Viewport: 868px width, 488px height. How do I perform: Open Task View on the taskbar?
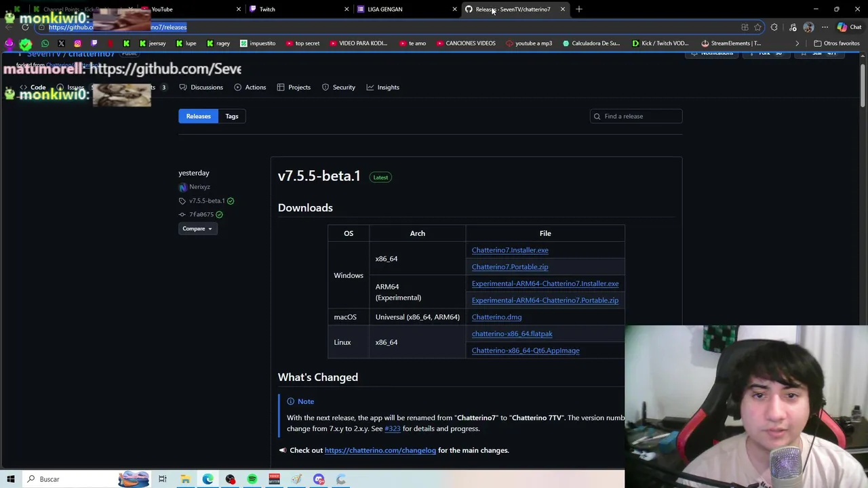[162, 479]
